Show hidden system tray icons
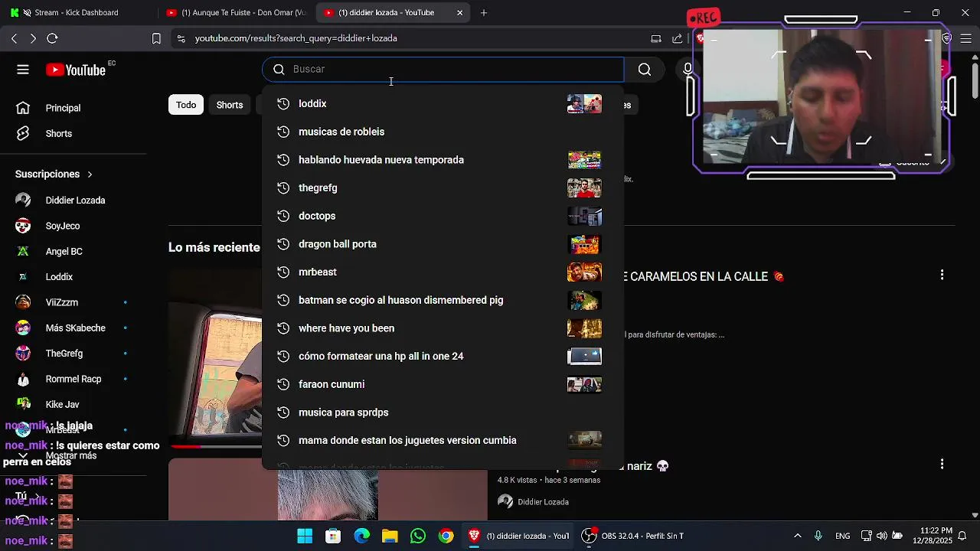 pos(797,536)
